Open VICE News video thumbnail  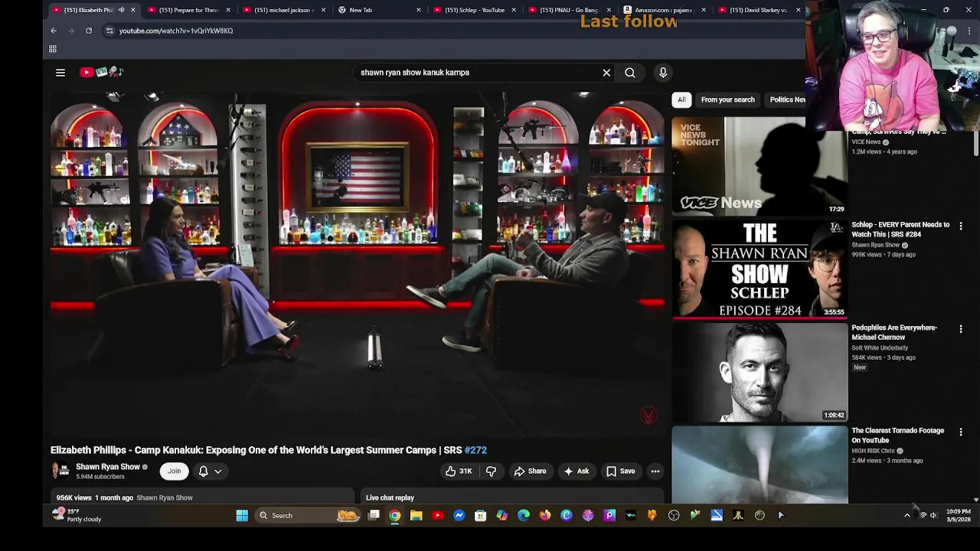[x=759, y=166]
